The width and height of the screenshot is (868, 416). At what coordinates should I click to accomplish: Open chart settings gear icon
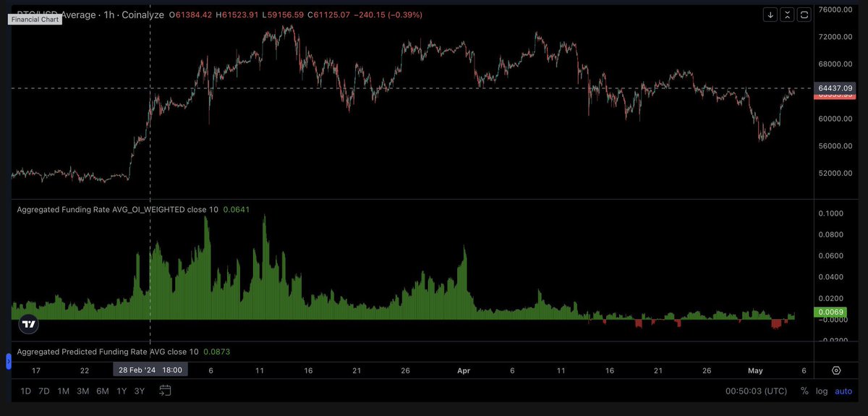coord(836,370)
